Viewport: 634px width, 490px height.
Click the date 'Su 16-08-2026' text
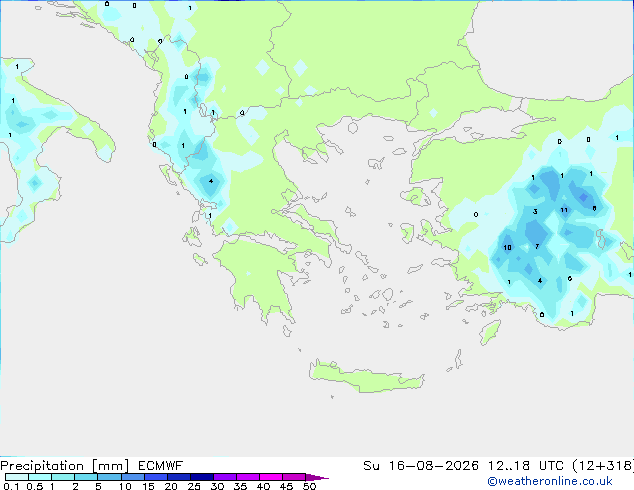pyautogui.click(x=421, y=466)
